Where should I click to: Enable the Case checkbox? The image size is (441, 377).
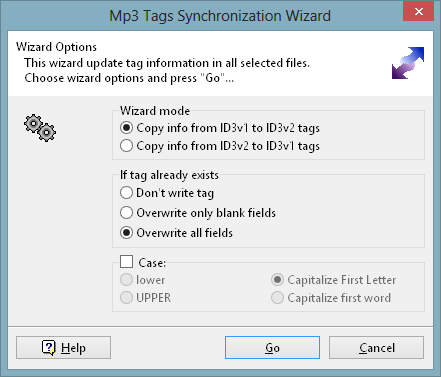(x=127, y=262)
